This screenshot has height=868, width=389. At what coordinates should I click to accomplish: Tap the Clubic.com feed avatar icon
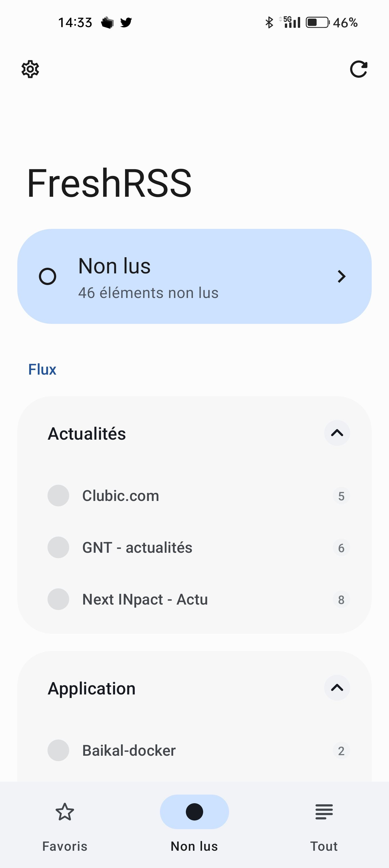point(58,496)
